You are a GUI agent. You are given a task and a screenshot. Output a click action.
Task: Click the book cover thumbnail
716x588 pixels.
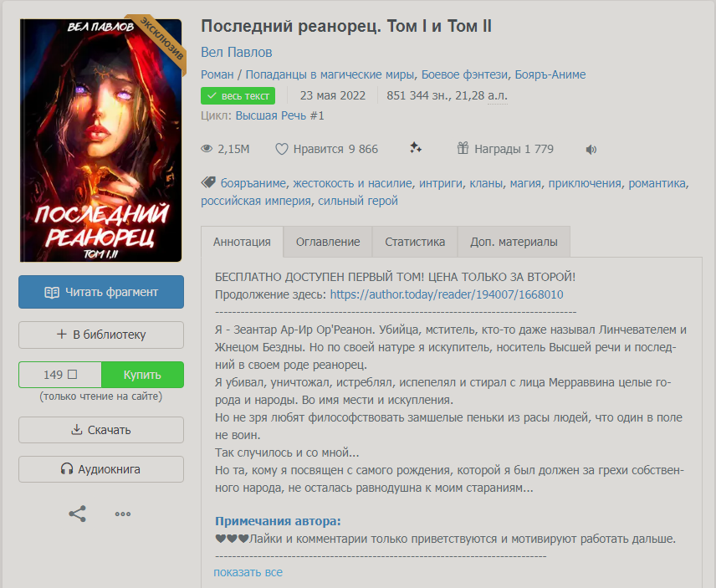click(x=101, y=141)
